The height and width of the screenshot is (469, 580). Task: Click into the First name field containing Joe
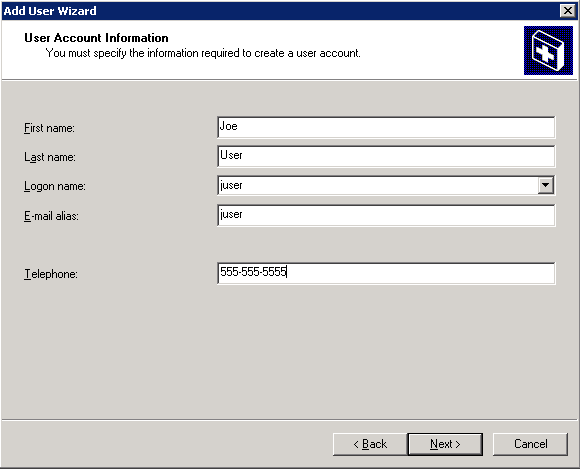pos(386,127)
